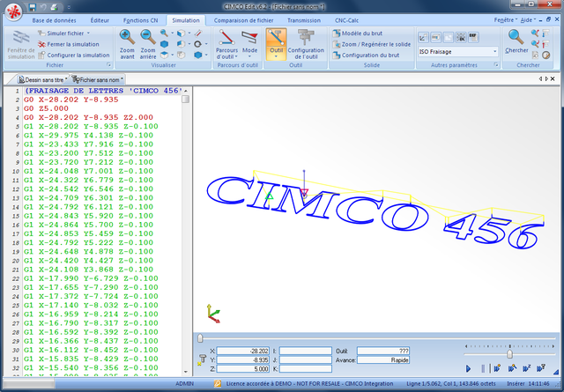Click line 3 'G0 Z5.000' in editor
The height and width of the screenshot is (392, 564).
(x=46, y=108)
